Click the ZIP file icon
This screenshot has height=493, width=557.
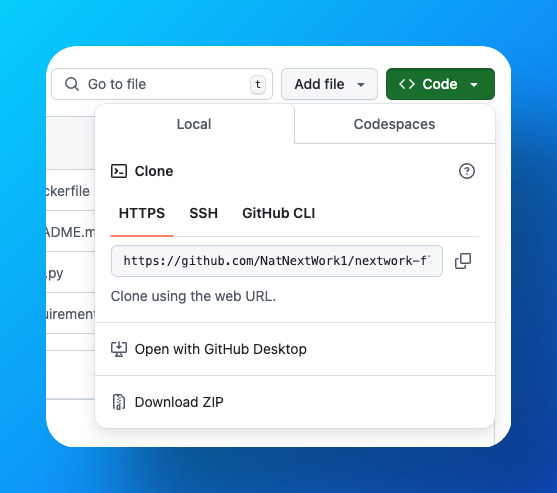pyautogui.click(x=119, y=402)
